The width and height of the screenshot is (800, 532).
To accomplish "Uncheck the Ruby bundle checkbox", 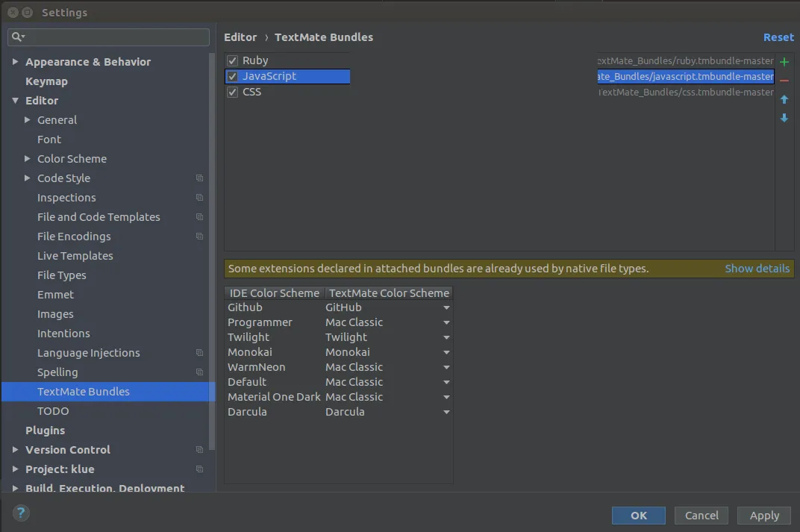I will point(232,60).
